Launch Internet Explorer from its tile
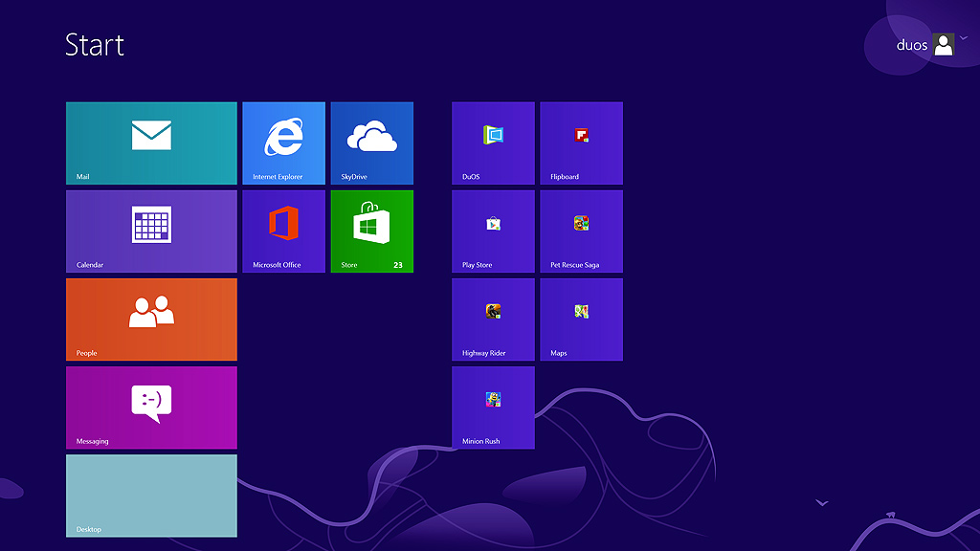Screen dimensions: 980x551 283,143
